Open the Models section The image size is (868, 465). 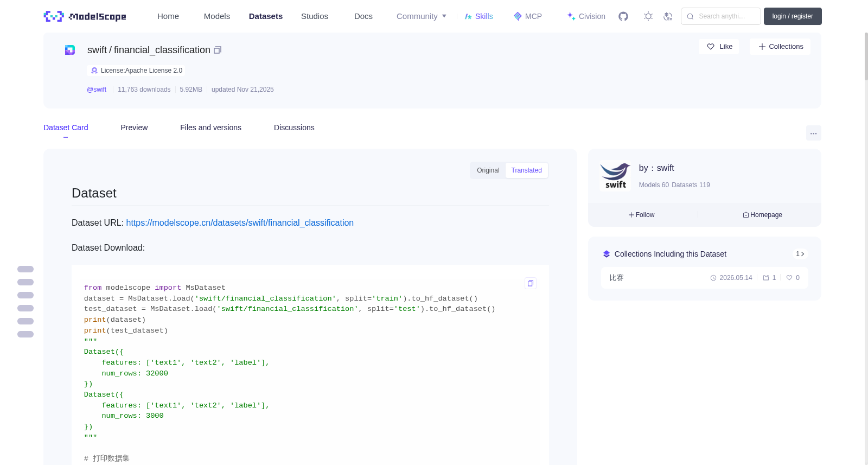click(217, 16)
